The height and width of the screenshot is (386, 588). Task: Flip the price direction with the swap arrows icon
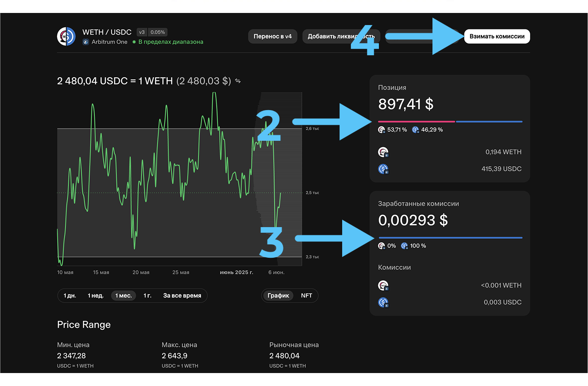pos(238,81)
